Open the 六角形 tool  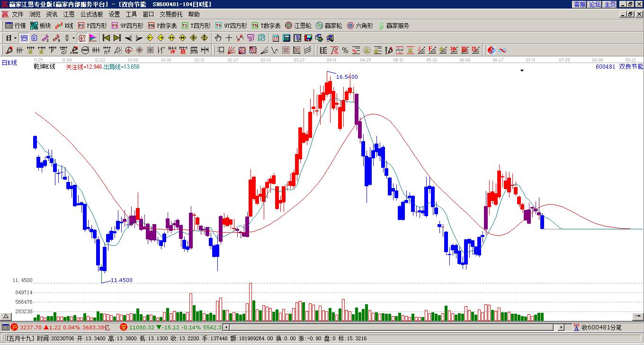pos(360,26)
